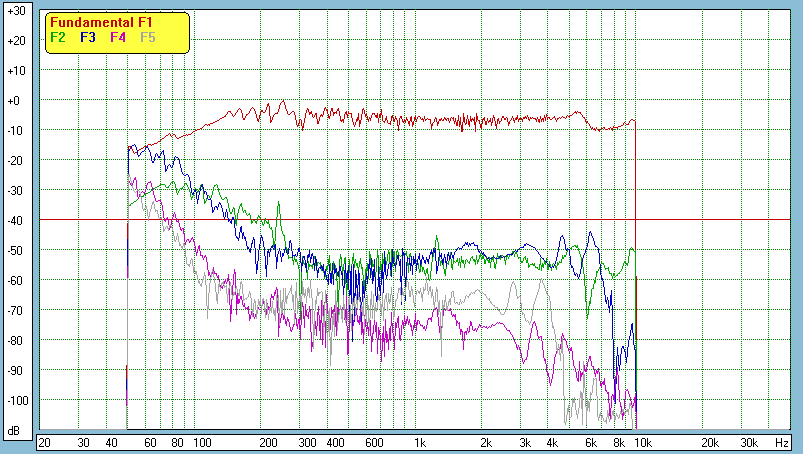Viewport: 803px width, 454px height.
Task: Click the 20 frequency axis label
Action: [x=44, y=442]
